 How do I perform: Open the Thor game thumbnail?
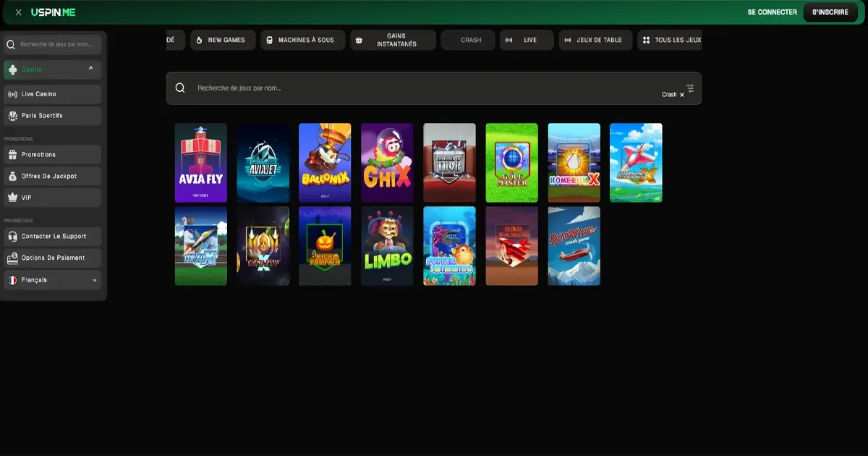450,163
